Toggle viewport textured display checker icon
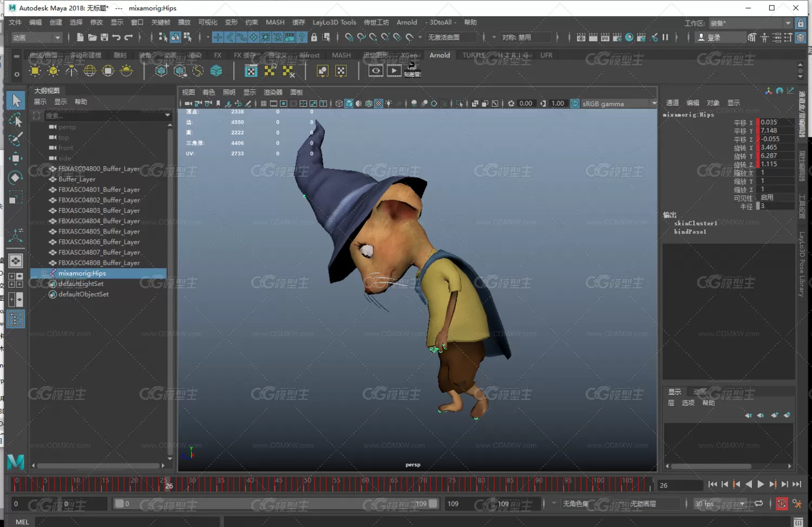 379,103
